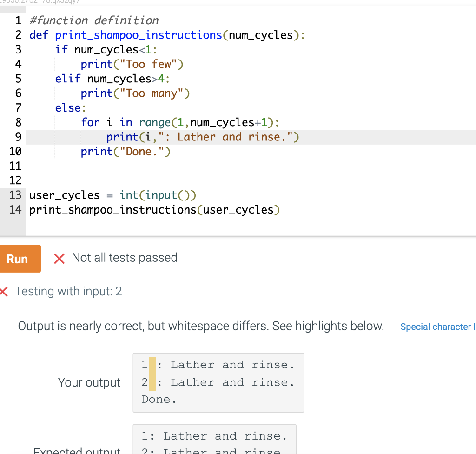Open the Special character legend link

click(x=438, y=327)
